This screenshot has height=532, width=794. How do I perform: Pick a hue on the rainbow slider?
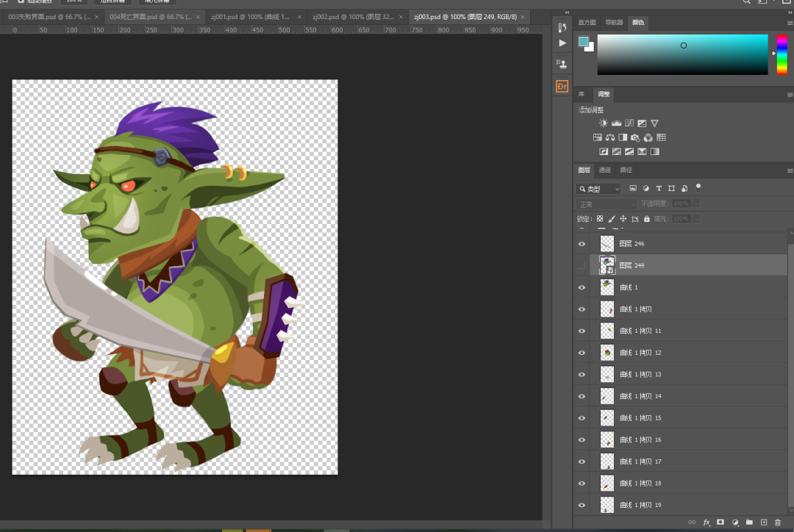782,54
